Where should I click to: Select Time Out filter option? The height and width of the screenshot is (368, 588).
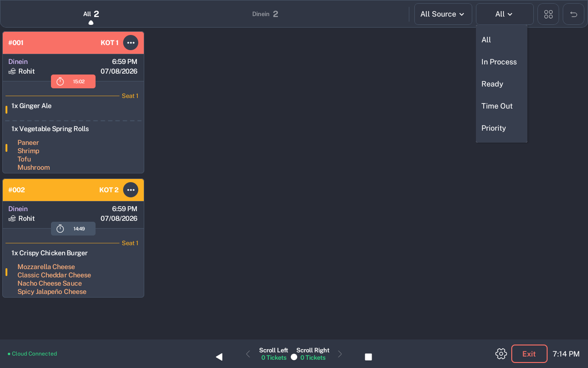coord(501,106)
